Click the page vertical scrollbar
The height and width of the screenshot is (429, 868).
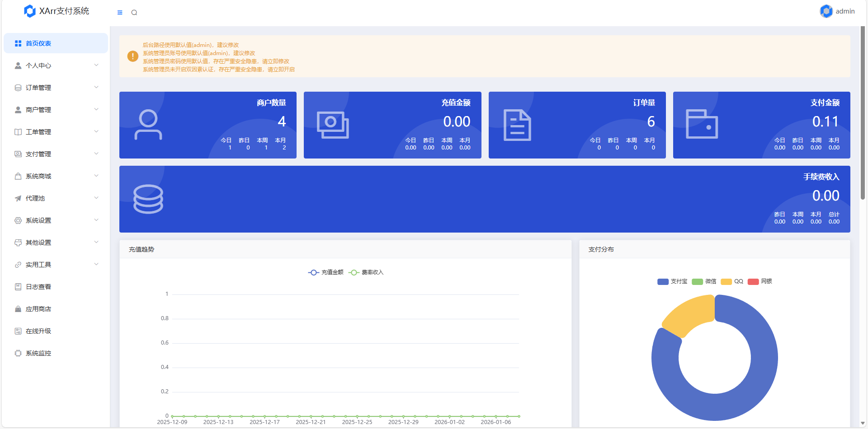[863, 113]
